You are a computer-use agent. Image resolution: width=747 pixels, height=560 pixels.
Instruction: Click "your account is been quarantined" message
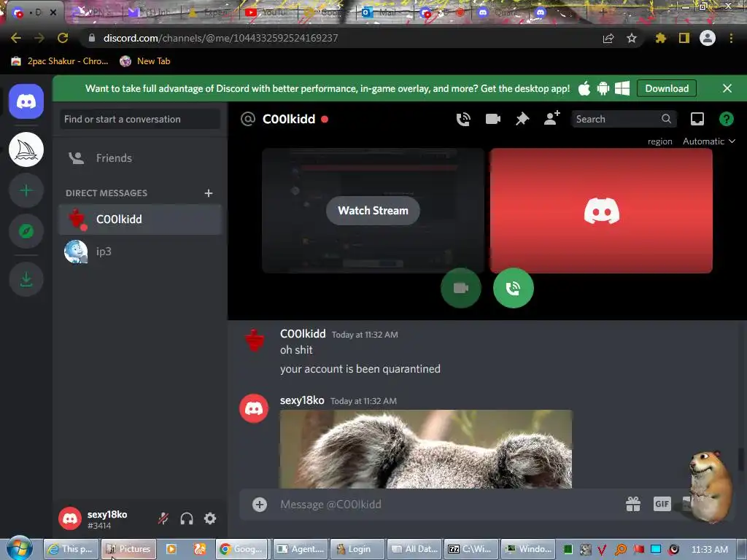pyautogui.click(x=360, y=369)
